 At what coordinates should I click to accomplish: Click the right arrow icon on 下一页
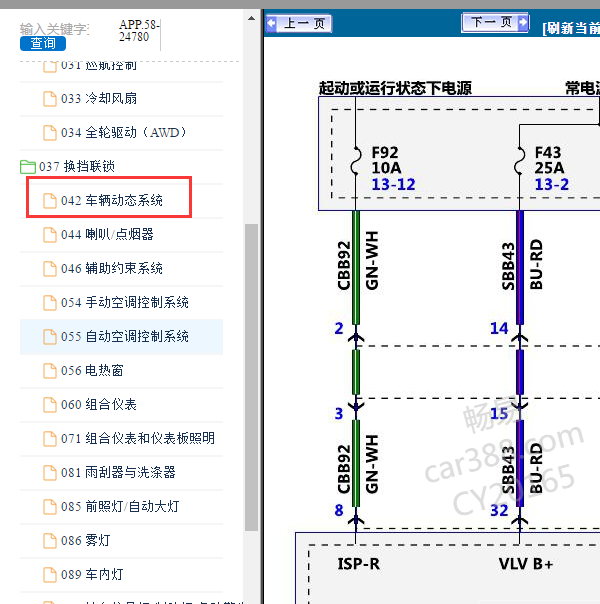(523, 22)
